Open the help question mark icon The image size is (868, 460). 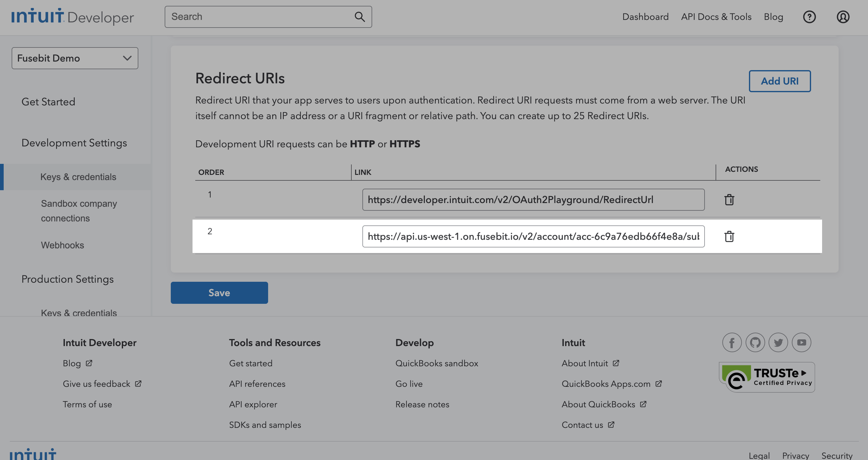click(x=809, y=17)
